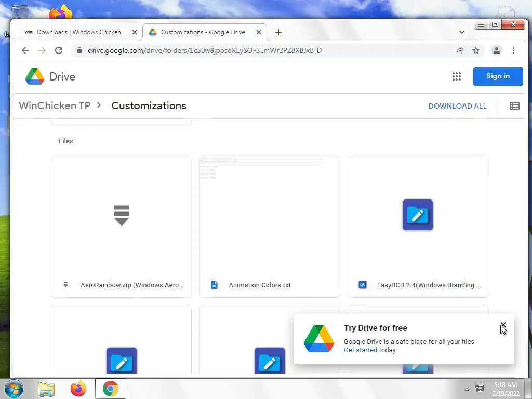Image resolution: width=532 pixels, height=399 pixels.
Task: Launch Firefox from the taskbar
Action: click(78, 389)
